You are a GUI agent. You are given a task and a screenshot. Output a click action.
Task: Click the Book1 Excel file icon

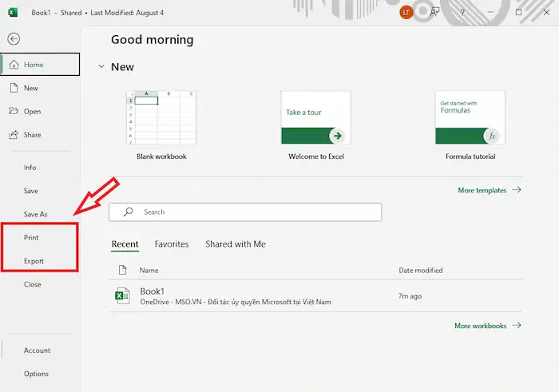click(x=122, y=296)
